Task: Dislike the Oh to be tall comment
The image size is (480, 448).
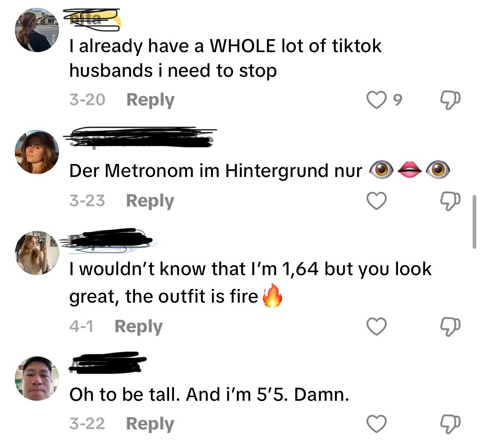Action: click(450, 425)
